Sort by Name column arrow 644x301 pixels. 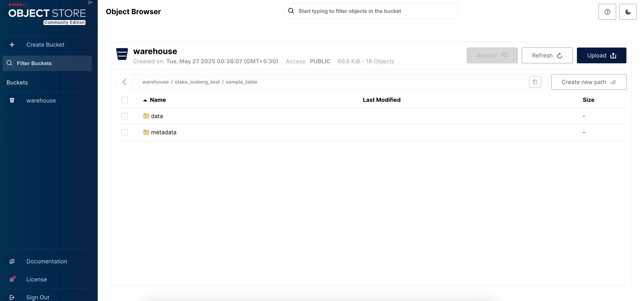145,100
